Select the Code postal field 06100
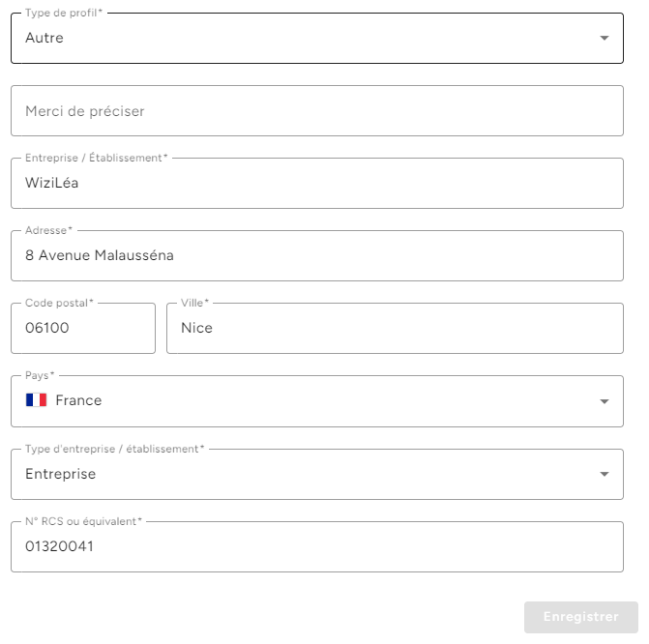 (83, 328)
